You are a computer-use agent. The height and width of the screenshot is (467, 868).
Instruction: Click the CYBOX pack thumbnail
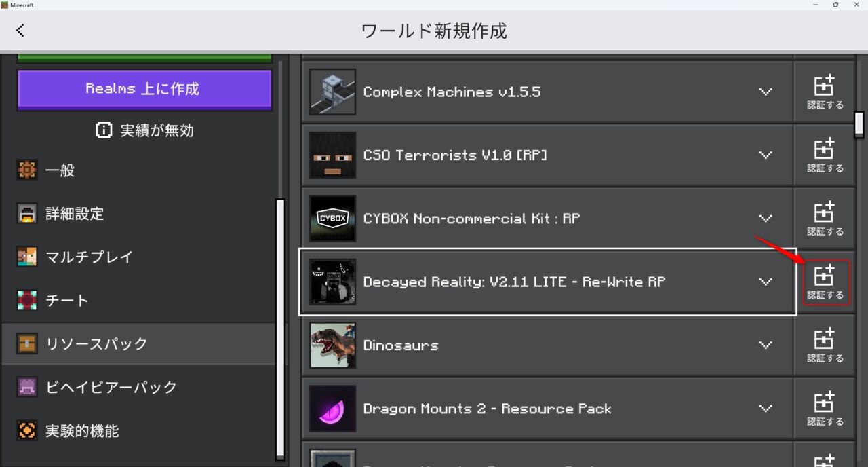click(x=332, y=219)
